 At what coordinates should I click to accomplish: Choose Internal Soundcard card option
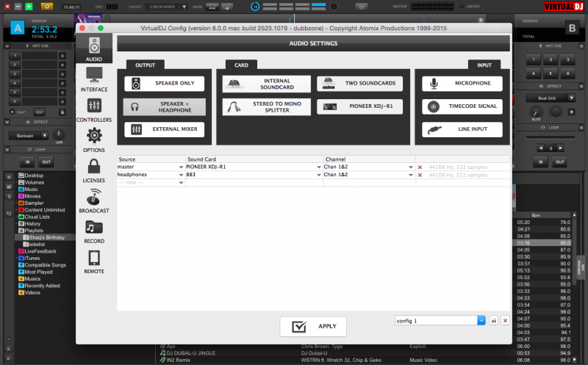point(265,84)
